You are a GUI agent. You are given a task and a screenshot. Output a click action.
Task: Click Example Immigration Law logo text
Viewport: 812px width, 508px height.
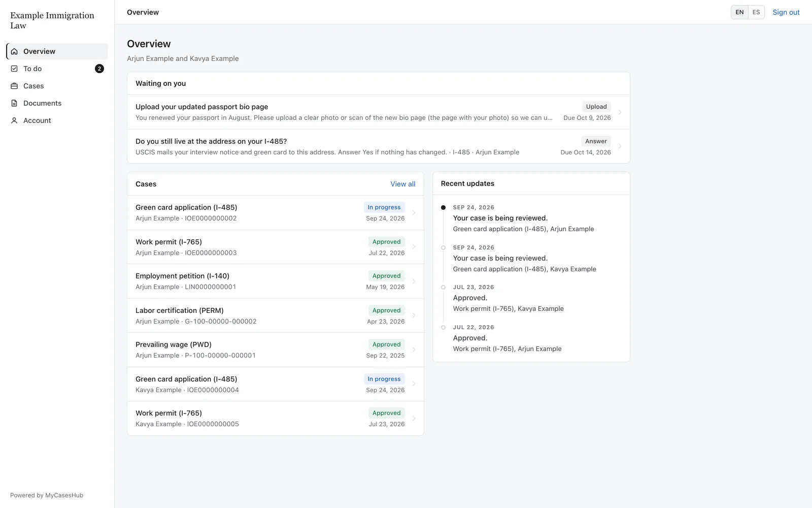click(x=52, y=20)
